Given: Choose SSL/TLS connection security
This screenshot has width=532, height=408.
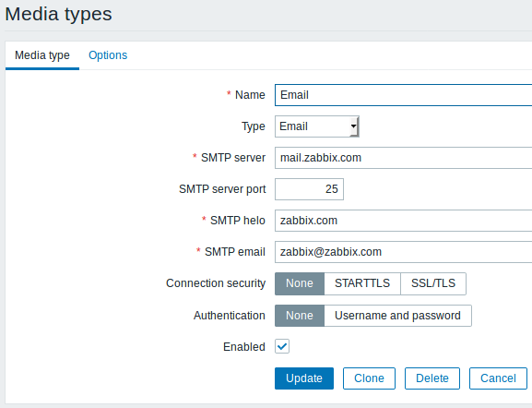Looking at the screenshot, I should (433, 283).
